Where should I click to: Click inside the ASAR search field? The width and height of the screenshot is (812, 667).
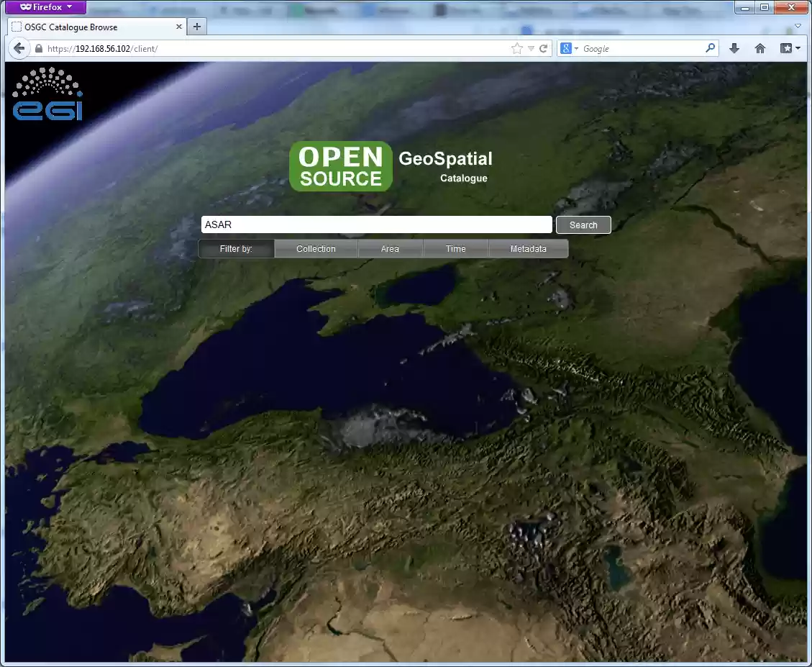pyautogui.click(x=374, y=224)
